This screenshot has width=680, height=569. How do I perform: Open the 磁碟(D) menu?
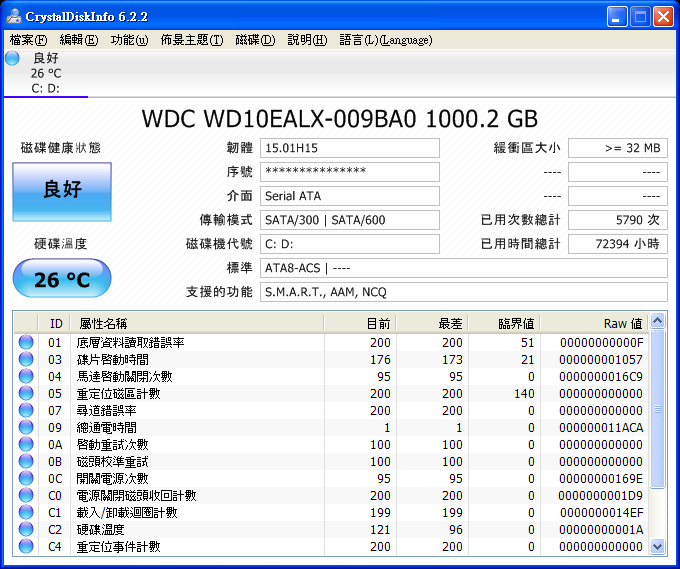tap(255, 40)
